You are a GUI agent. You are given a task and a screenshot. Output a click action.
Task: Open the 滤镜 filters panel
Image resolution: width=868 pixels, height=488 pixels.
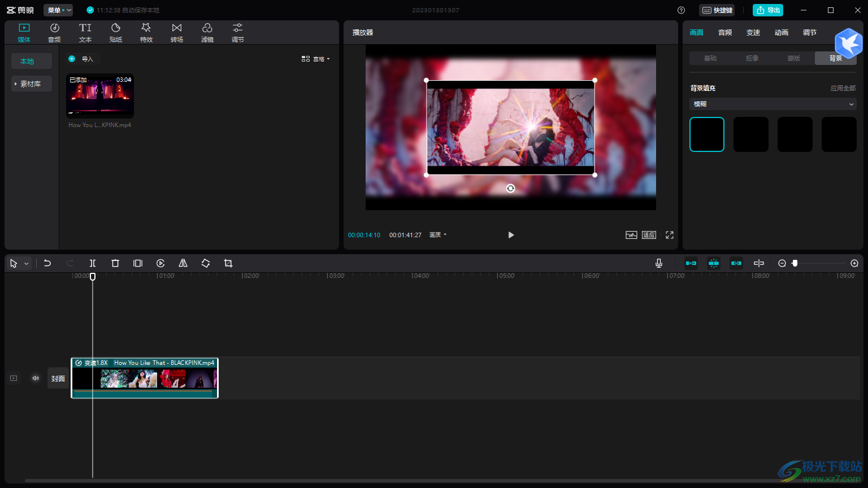207,33
